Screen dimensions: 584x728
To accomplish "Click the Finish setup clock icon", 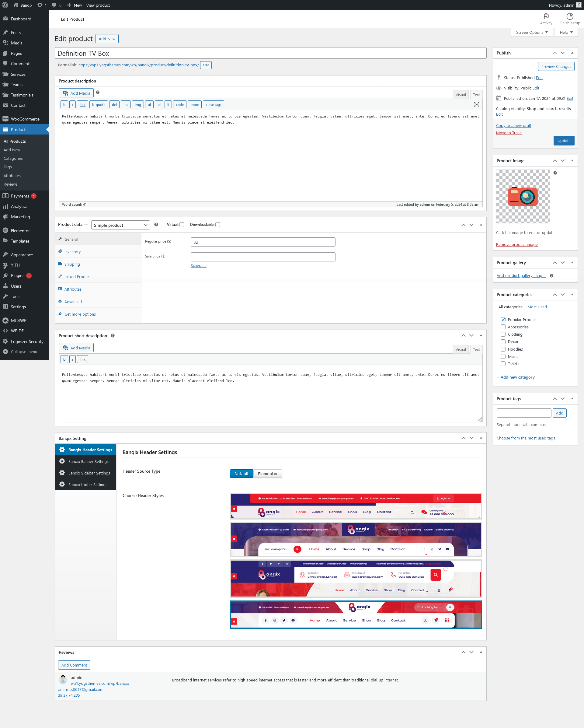I will point(569,16).
